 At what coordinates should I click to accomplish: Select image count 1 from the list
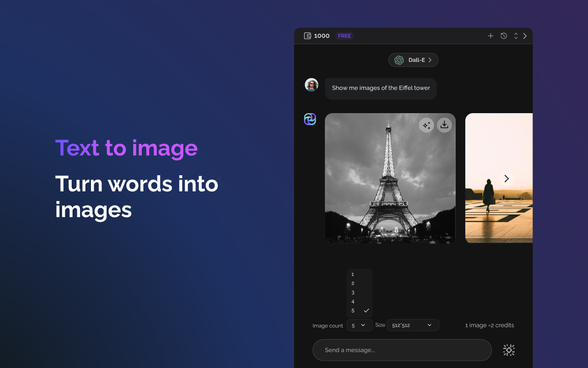pyautogui.click(x=353, y=274)
